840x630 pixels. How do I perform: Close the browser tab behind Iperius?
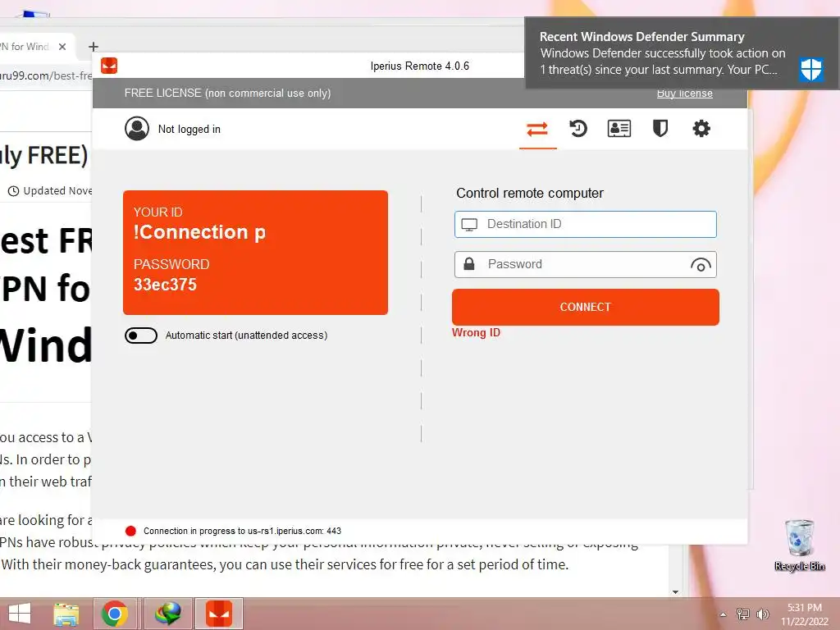click(62, 47)
